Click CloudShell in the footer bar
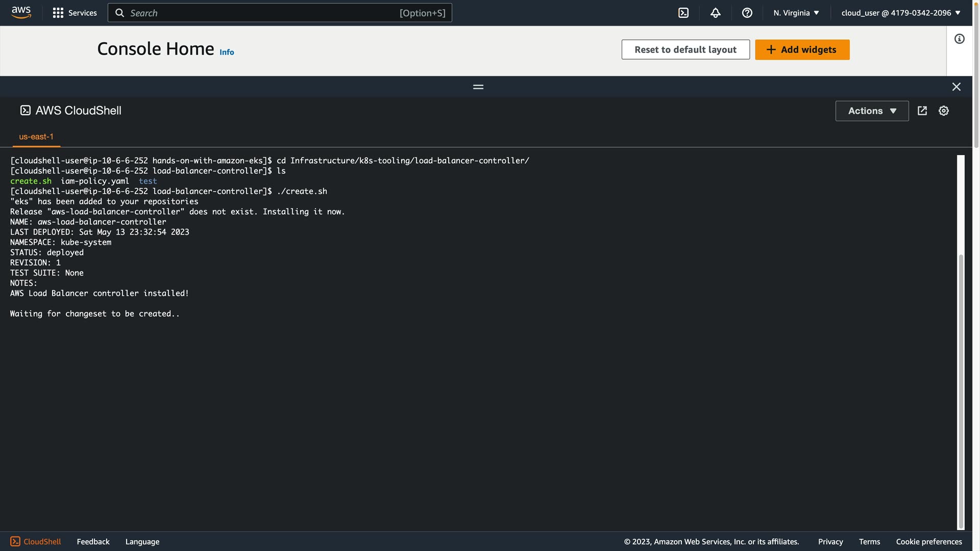 [x=36, y=541]
